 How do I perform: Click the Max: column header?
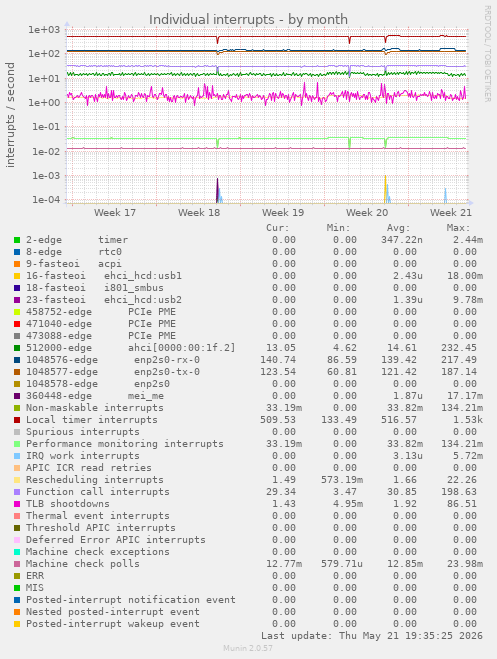pos(458,228)
